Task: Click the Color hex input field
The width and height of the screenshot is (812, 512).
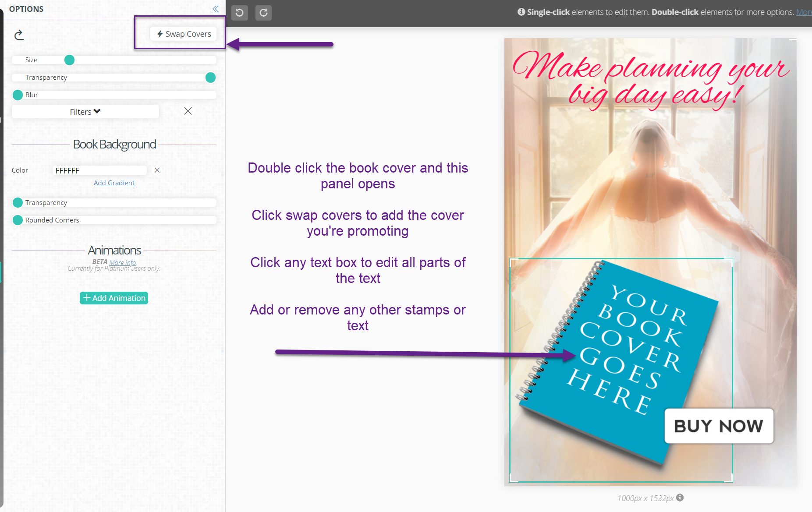Action: [99, 170]
